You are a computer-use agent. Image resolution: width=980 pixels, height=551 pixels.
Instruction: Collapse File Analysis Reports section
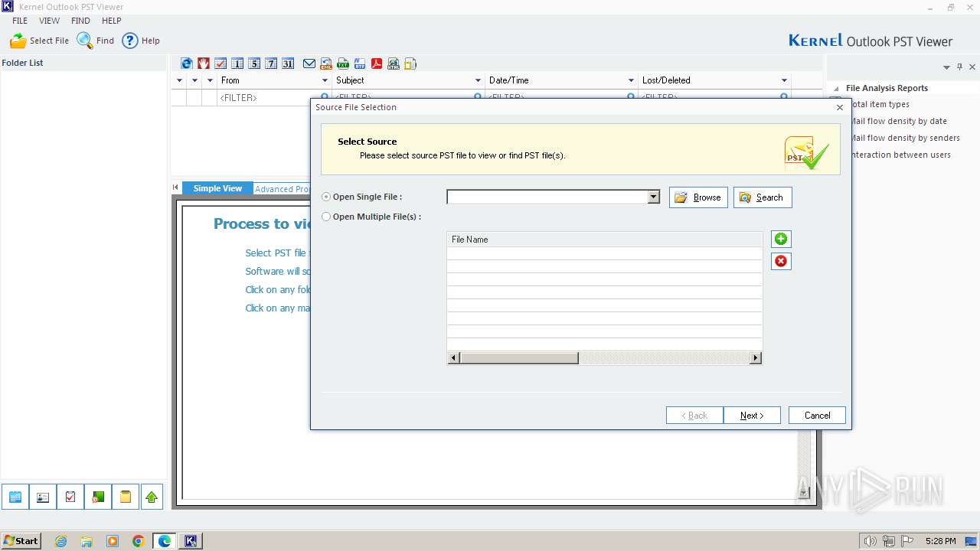pos(835,88)
